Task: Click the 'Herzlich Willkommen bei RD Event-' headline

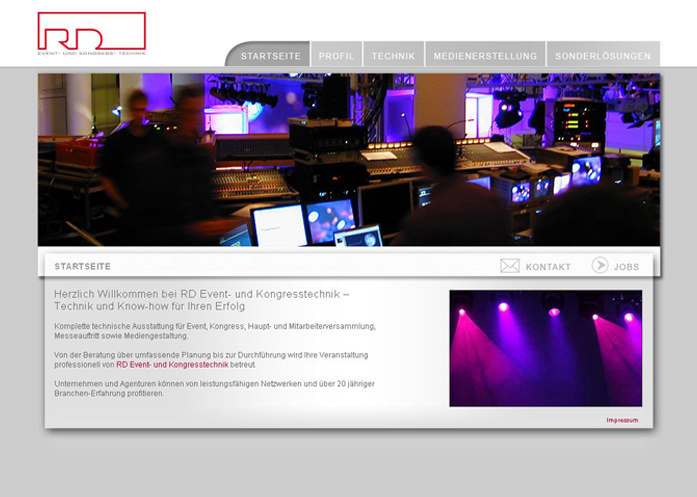Action: (x=201, y=300)
